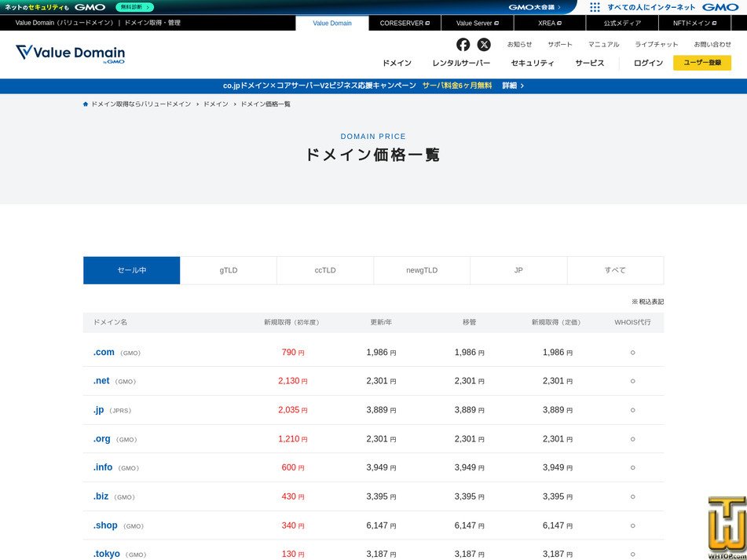Click the 790 円 price for .com
The width and height of the screenshot is (747, 560).
click(293, 353)
